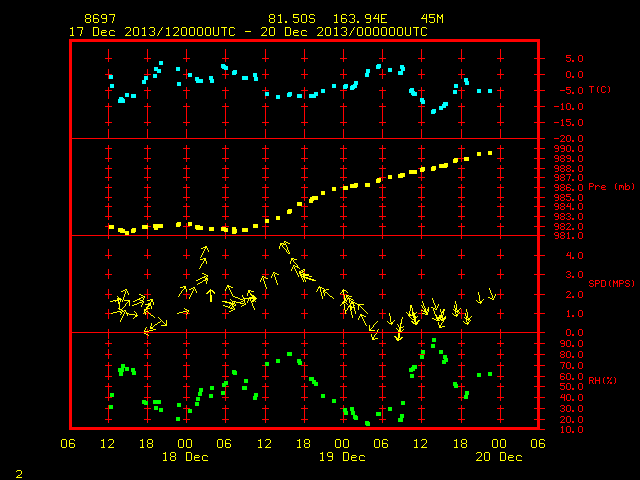Image resolution: width=640 pixels, height=480 pixels.
Task: Click the 45M elevation text
Action: [432, 19]
